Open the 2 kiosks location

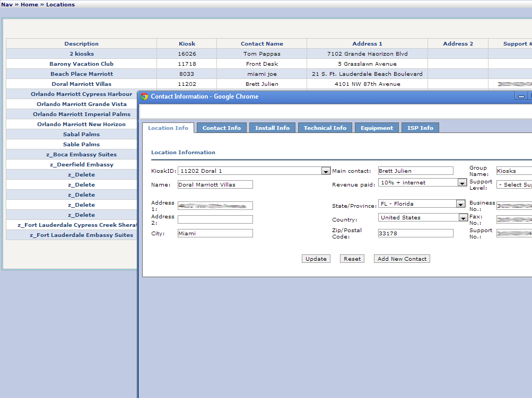tap(82, 54)
